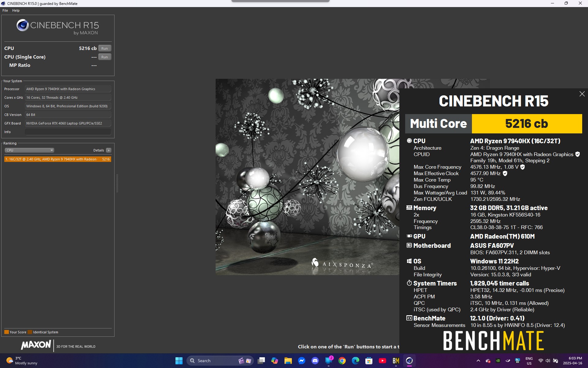
Task: Open Messenger from the taskbar
Action: coord(302,361)
